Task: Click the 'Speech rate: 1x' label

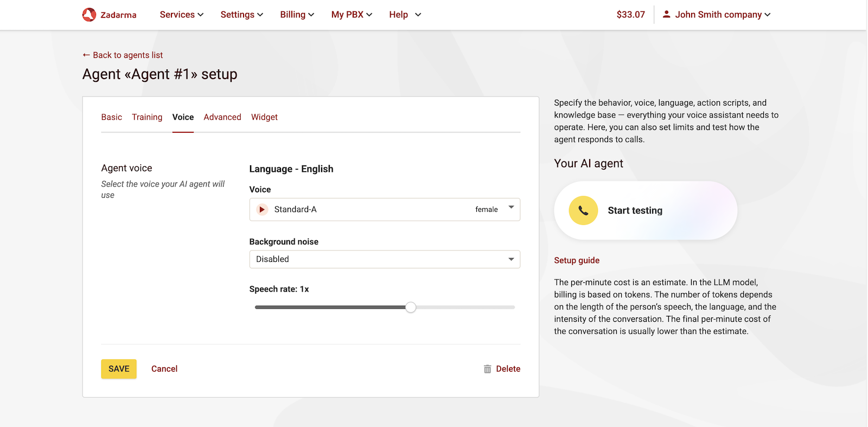Action: [x=279, y=289]
